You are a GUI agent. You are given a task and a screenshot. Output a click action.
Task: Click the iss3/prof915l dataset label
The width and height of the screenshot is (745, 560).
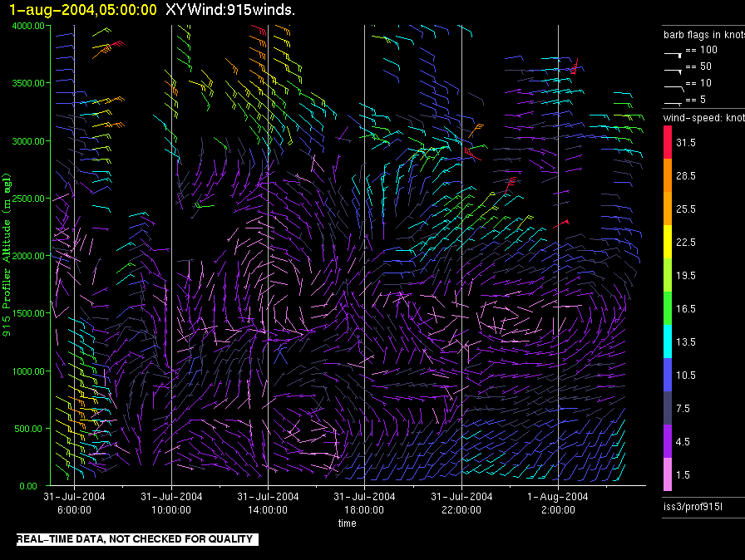point(693,507)
